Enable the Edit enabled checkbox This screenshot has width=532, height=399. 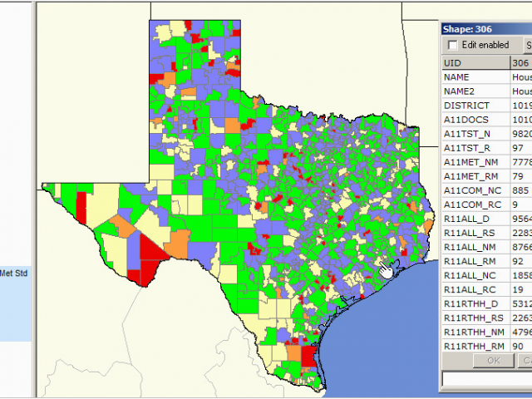tap(453, 45)
